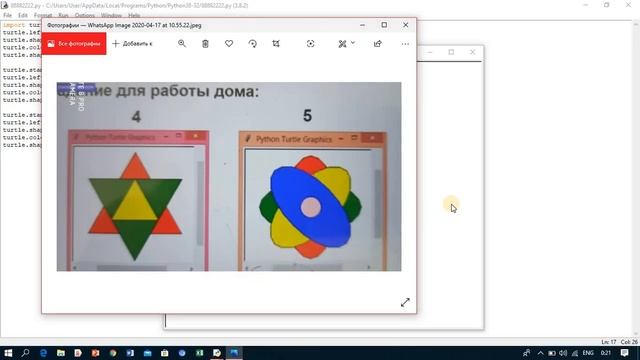This screenshot has width=640, height=360.
Task: Open the Options menu in IDLE
Action: 85,16
